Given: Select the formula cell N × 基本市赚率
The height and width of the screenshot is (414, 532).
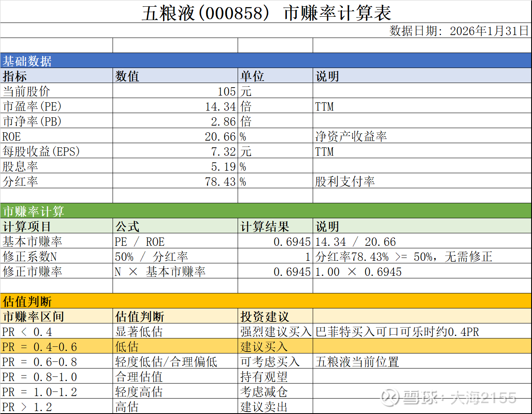Looking at the screenshot, I should 175,271.
